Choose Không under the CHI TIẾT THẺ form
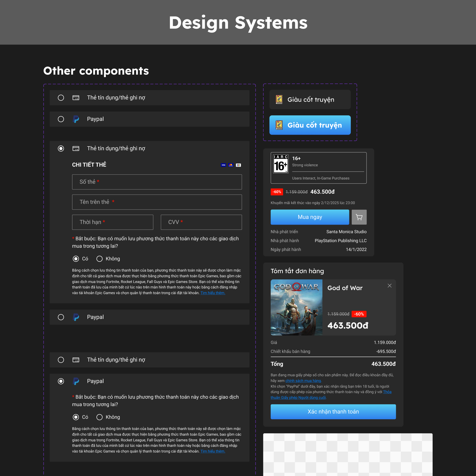The height and width of the screenshot is (476, 476). pos(99,259)
